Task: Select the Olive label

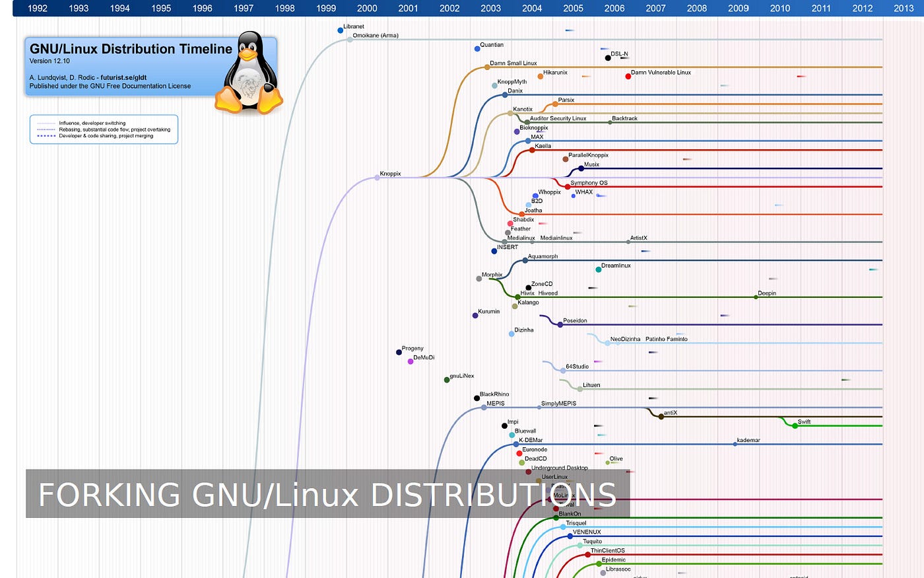Action: (x=616, y=459)
